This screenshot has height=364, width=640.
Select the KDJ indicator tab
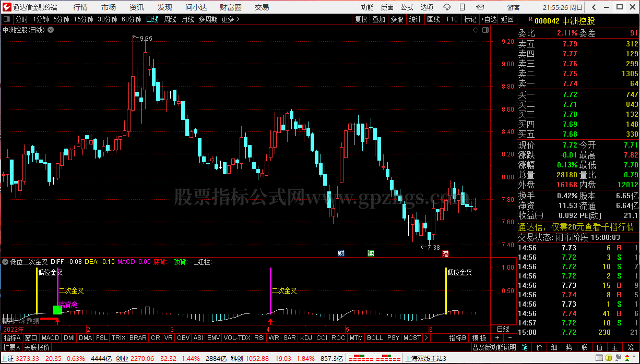(306, 338)
